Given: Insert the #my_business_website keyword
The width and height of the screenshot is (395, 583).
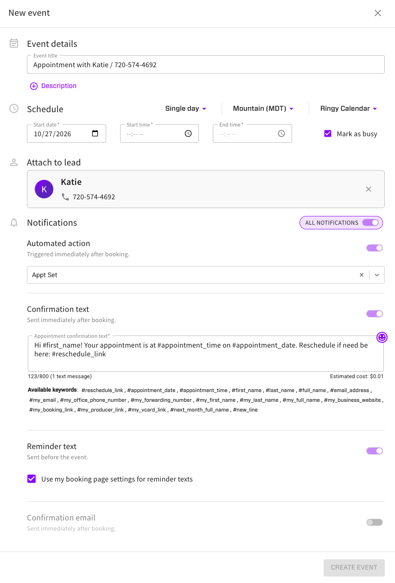Looking at the screenshot, I should click(x=352, y=400).
